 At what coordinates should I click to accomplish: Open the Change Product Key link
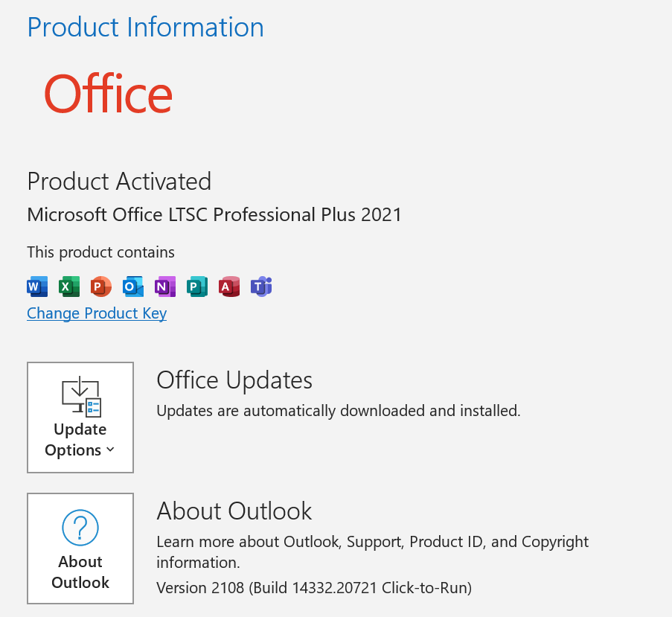(x=97, y=313)
